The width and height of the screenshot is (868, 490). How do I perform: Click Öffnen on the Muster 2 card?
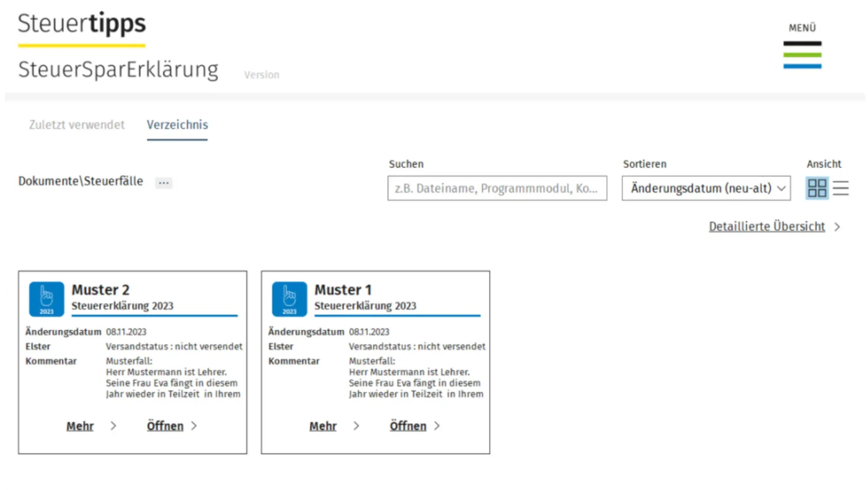pyautogui.click(x=165, y=426)
